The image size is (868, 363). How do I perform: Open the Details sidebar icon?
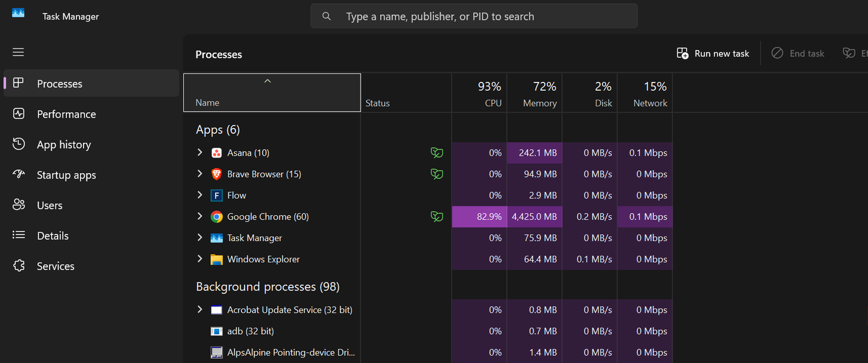coord(18,235)
